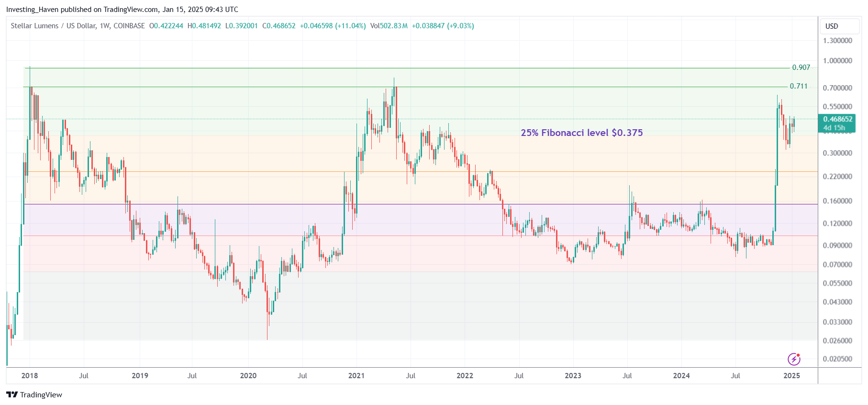Click the 2021 label on time axis
The height and width of the screenshot is (405, 868).
pyautogui.click(x=356, y=376)
